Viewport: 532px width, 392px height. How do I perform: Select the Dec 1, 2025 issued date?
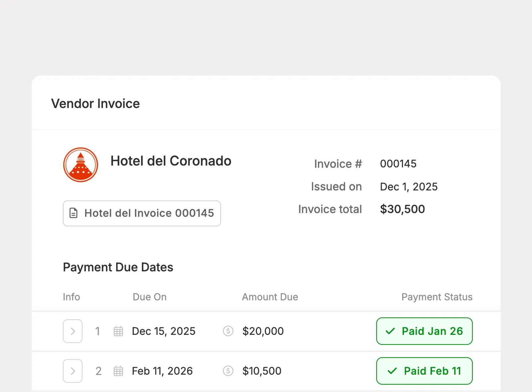[409, 187]
